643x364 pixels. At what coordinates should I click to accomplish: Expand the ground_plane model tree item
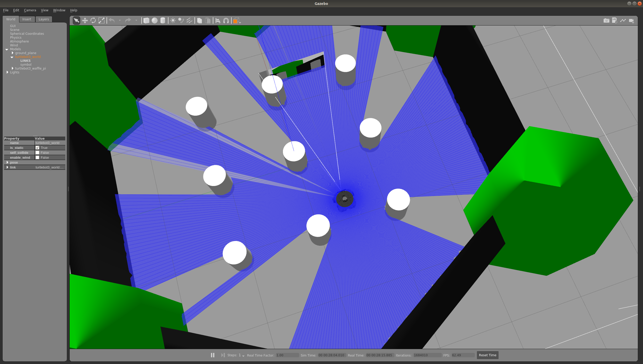click(x=12, y=53)
